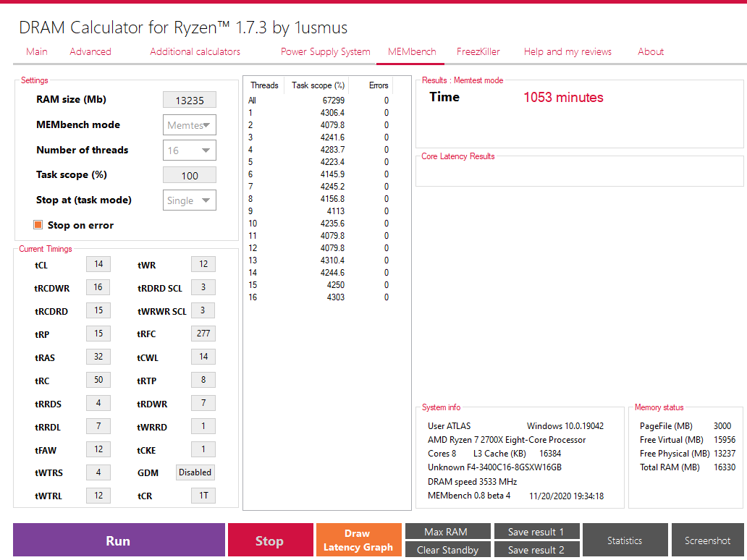The width and height of the screenshot is (747, 560).
Task: Open the FreezKiller tab
Action: (x=478, y=51)
